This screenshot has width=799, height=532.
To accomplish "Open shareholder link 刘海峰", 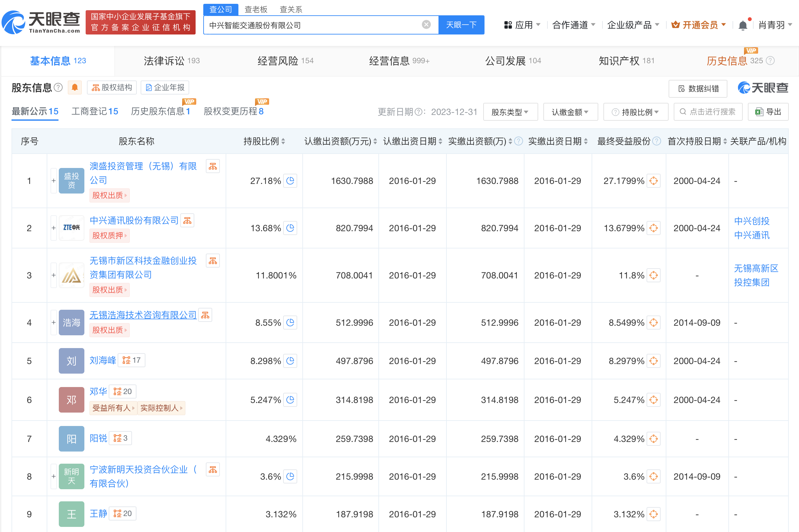I will [103, 361].
